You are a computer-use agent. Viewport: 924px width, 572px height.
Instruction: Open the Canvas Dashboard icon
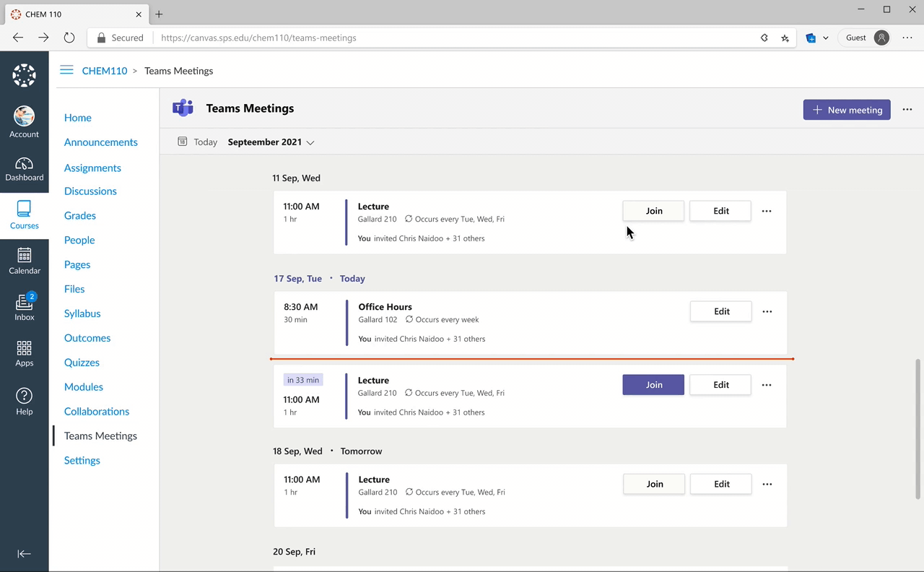point(24,169)
